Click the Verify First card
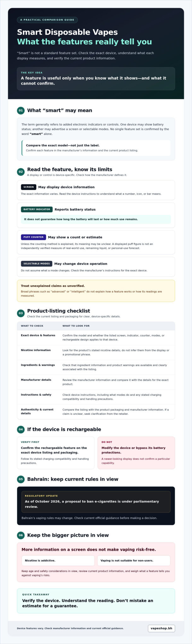The height and width of the screenshot is (644, 192). click(x=55, y=453)
